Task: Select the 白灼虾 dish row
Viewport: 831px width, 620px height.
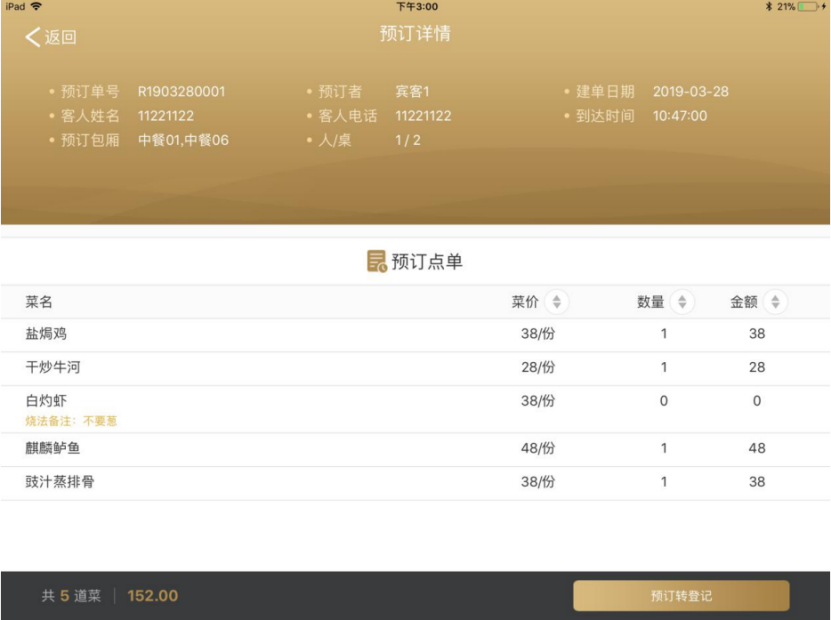Action: click(416, 409)
